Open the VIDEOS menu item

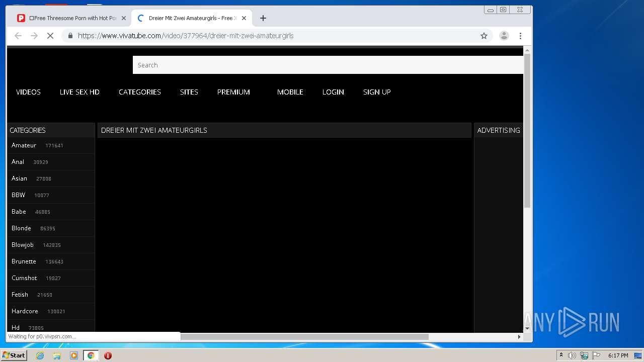click(28, 92)
